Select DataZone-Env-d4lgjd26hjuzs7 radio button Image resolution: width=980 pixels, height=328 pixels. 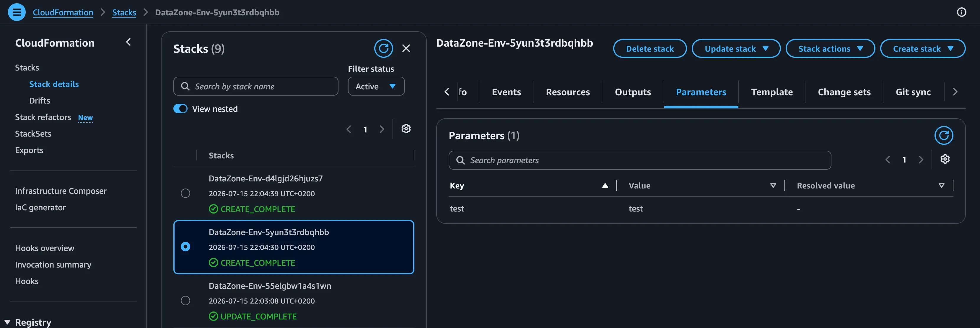point(185,193)
